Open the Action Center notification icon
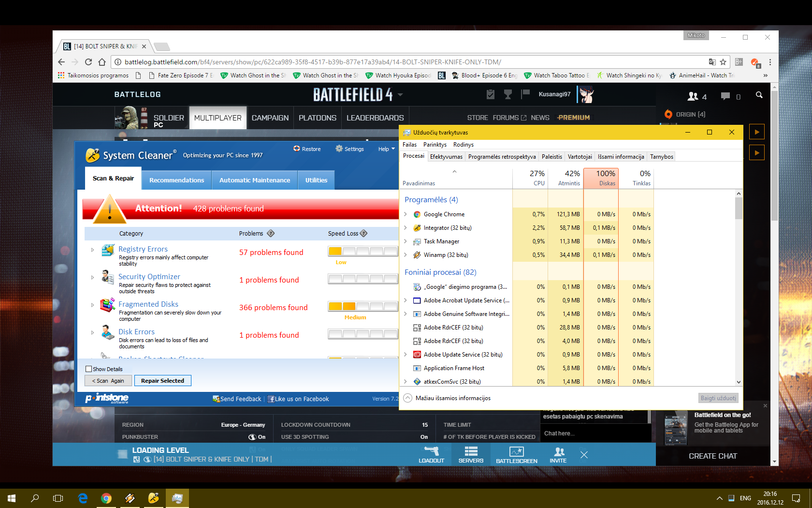The height and width of the screenshot is (508, 812). point(796,498)
